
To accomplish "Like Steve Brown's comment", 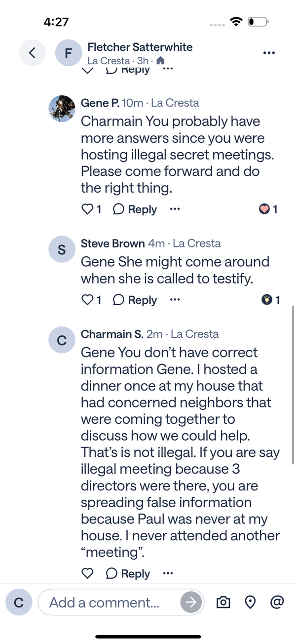I will click(x=87, y=300).
